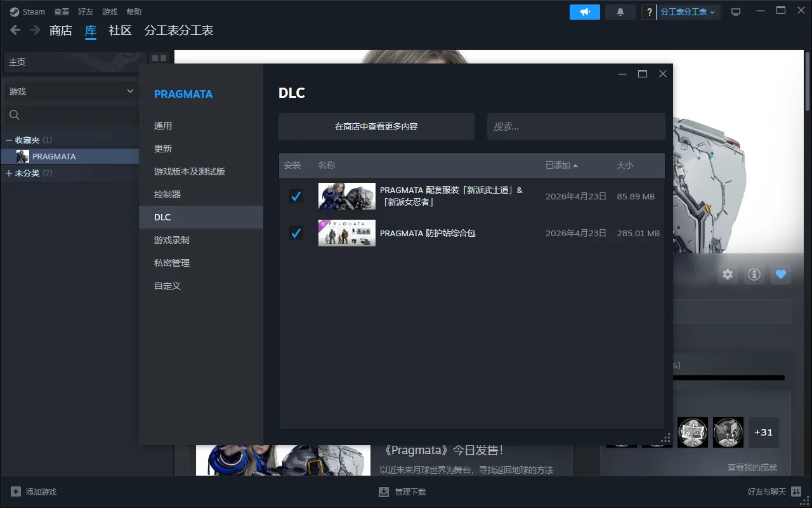Click the back navigation arrow
The image size is (812, 508).
(x=15, y=30)
